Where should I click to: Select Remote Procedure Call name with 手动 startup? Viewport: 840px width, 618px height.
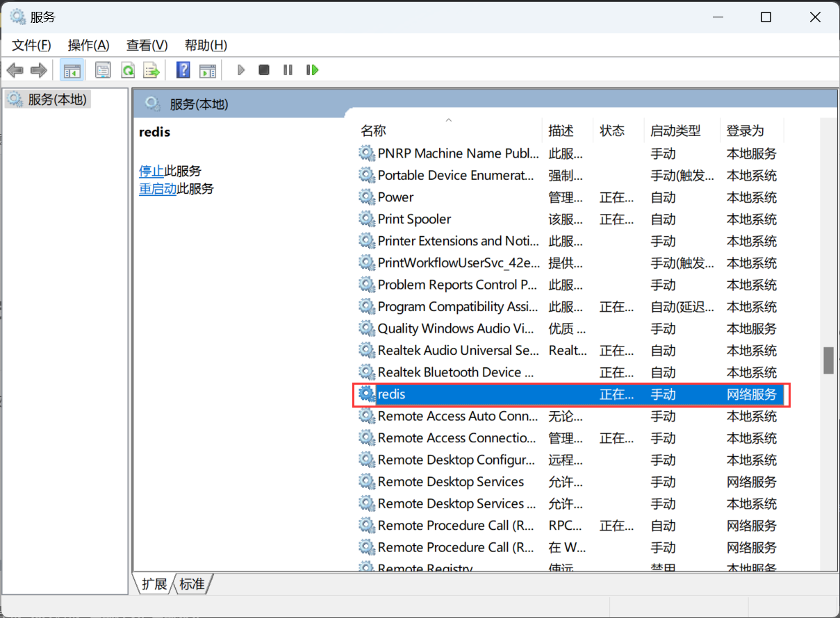pyautogui.click(x=456, y=547)
